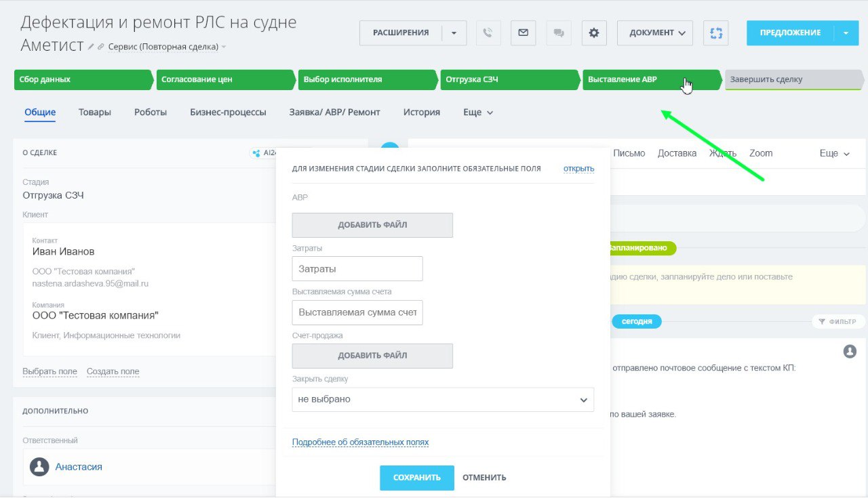Click the user avatar icon next to Анастасия
The image size is (868, 498).
coord(39,467)
